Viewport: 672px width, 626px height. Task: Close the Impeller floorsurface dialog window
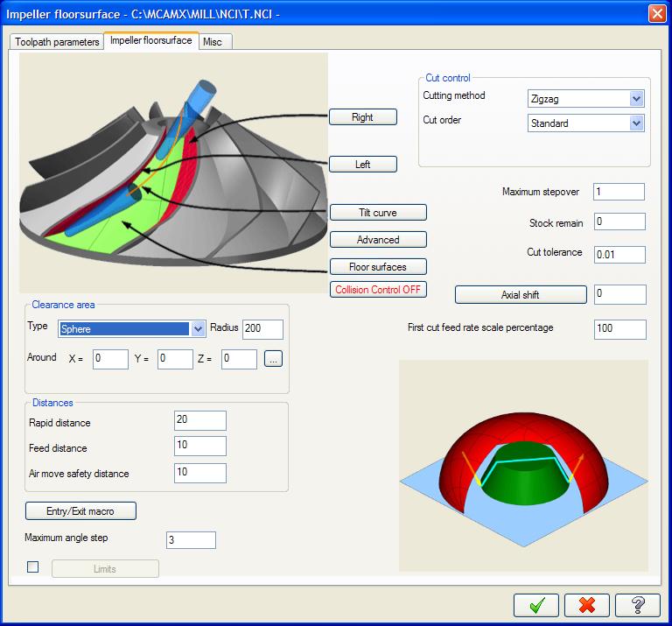(657, 13)
